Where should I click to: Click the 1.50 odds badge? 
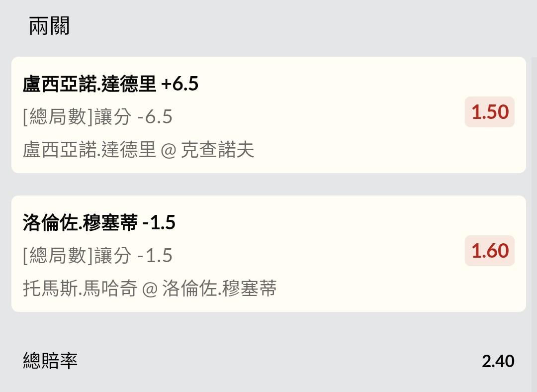[x=490, y=112]
